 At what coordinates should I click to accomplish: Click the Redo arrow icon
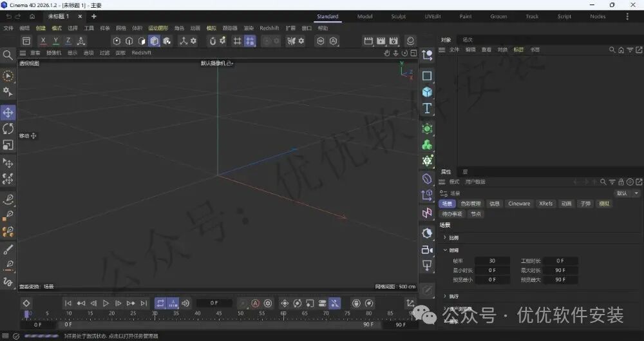tap(17, 17)
